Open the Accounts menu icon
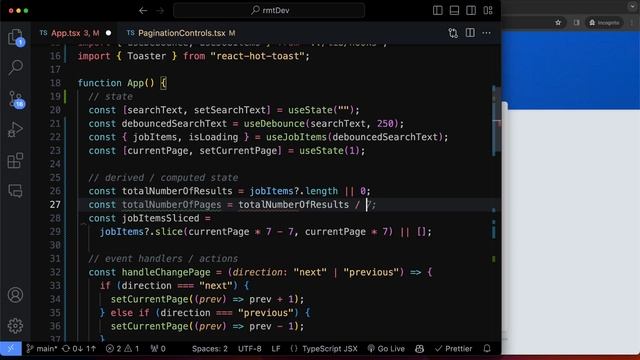 point(16,295)
